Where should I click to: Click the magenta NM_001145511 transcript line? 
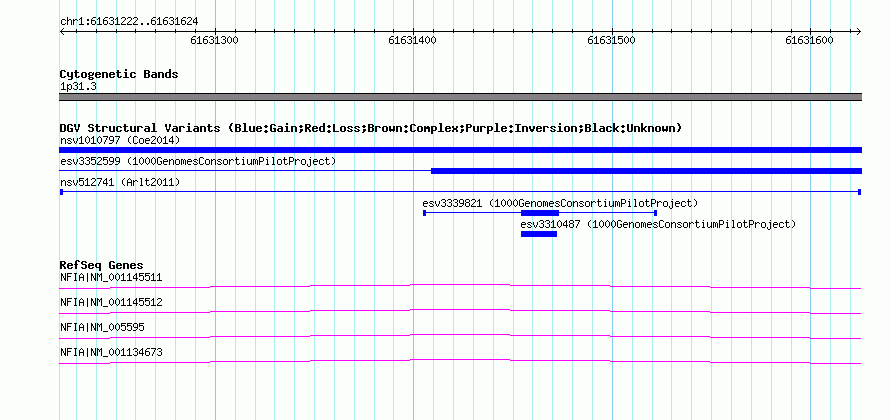460,286
